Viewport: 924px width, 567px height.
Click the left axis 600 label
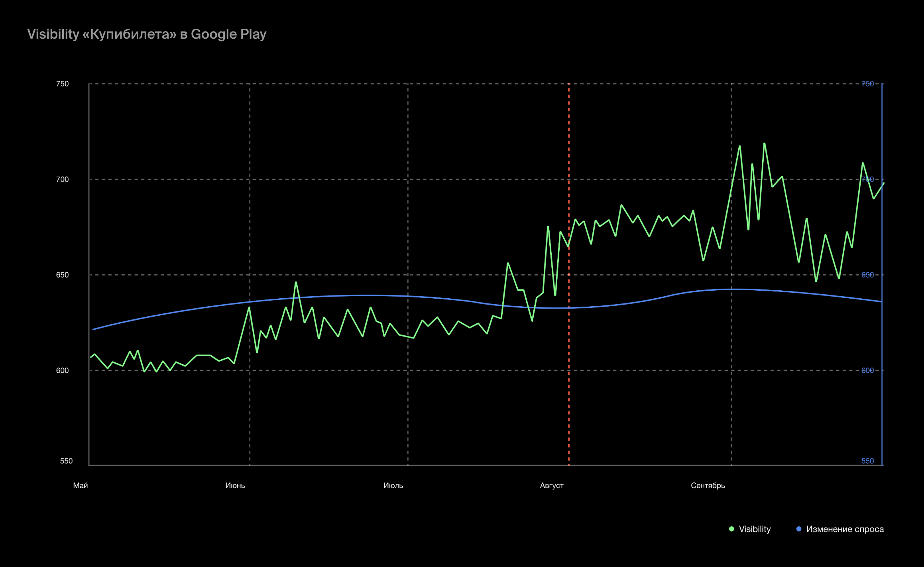click(62, 370)
